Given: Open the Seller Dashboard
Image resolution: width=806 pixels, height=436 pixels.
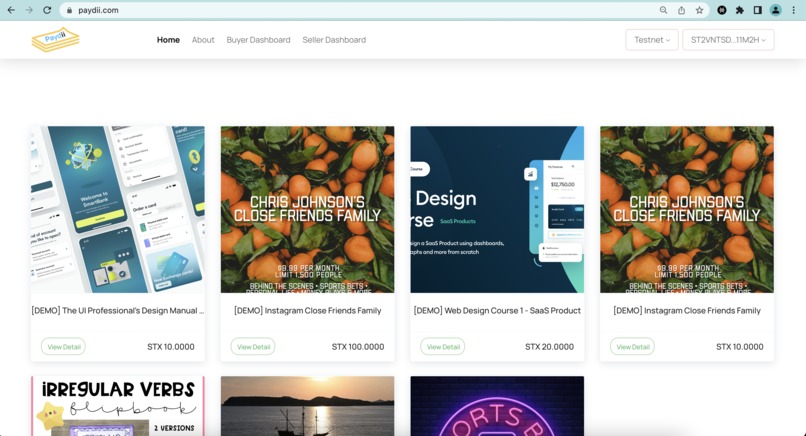Looking at the screenshot, I should coord(334,40).
